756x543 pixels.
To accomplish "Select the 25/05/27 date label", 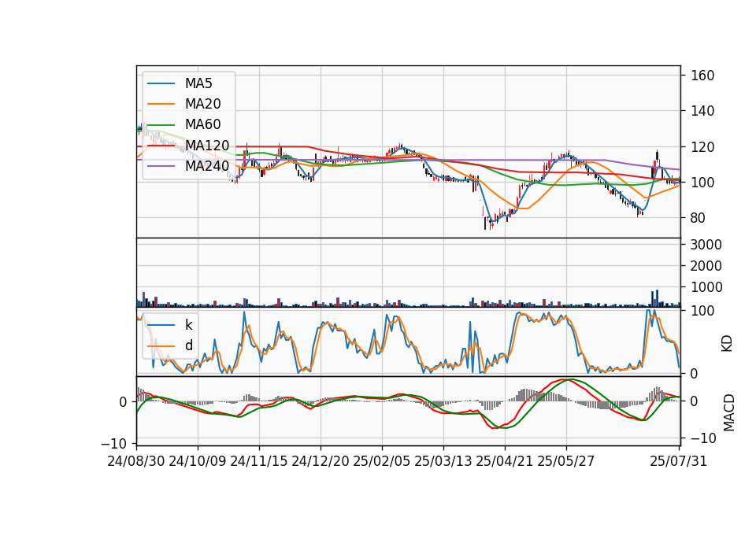I will click(x=565, y=461).
